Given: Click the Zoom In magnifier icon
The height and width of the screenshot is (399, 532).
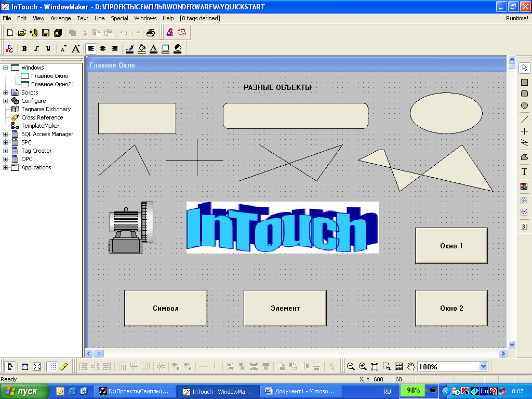Looking at the screenshot, I should point(363,366).
